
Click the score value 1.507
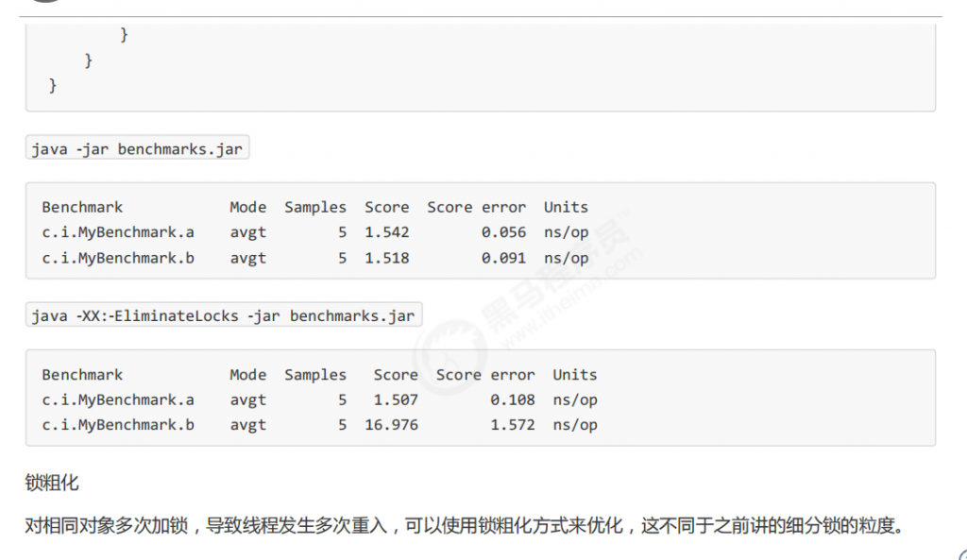click(396, 399)
